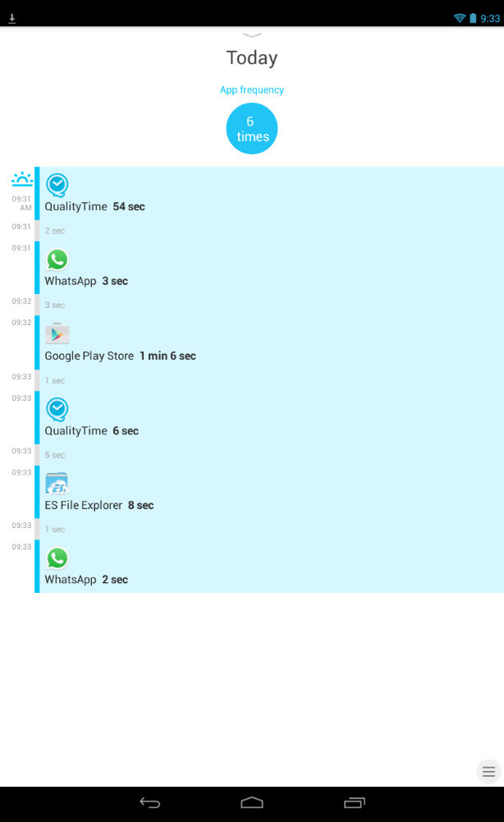Tap the Android back navigation button
504x822 pixels.
coord(150,802)
